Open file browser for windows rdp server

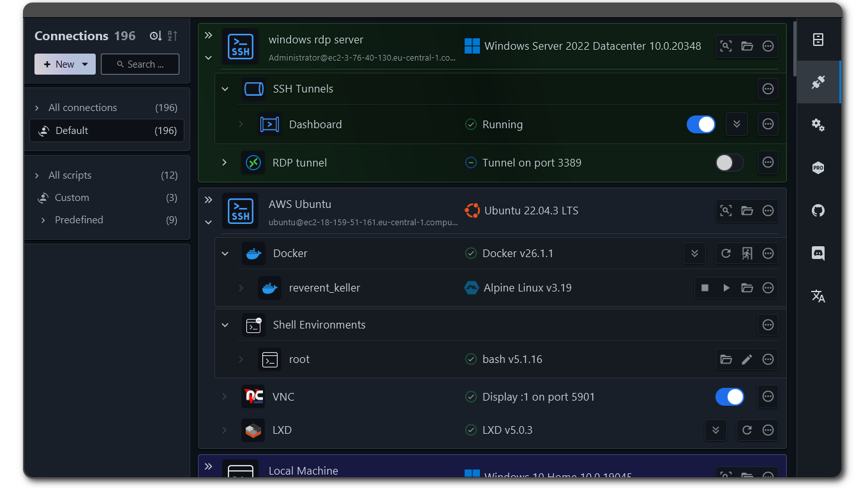(747, 46)
